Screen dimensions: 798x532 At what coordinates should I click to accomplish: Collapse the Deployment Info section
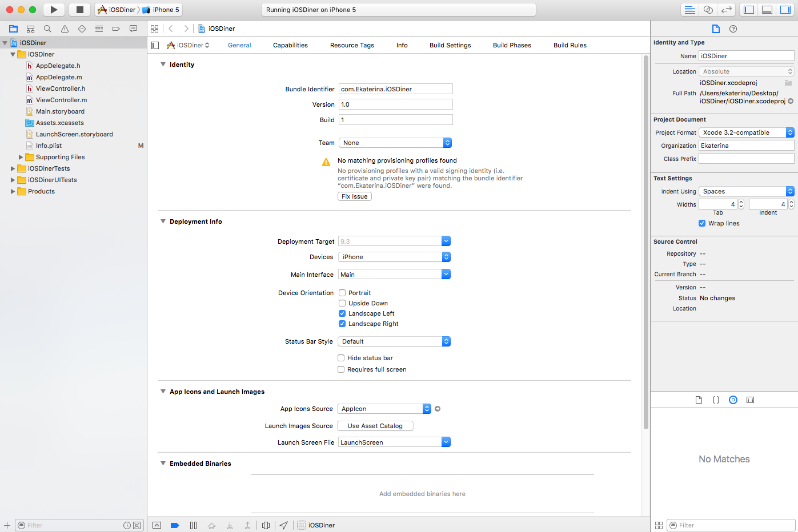pyautogui.click(x=163, y=221)
